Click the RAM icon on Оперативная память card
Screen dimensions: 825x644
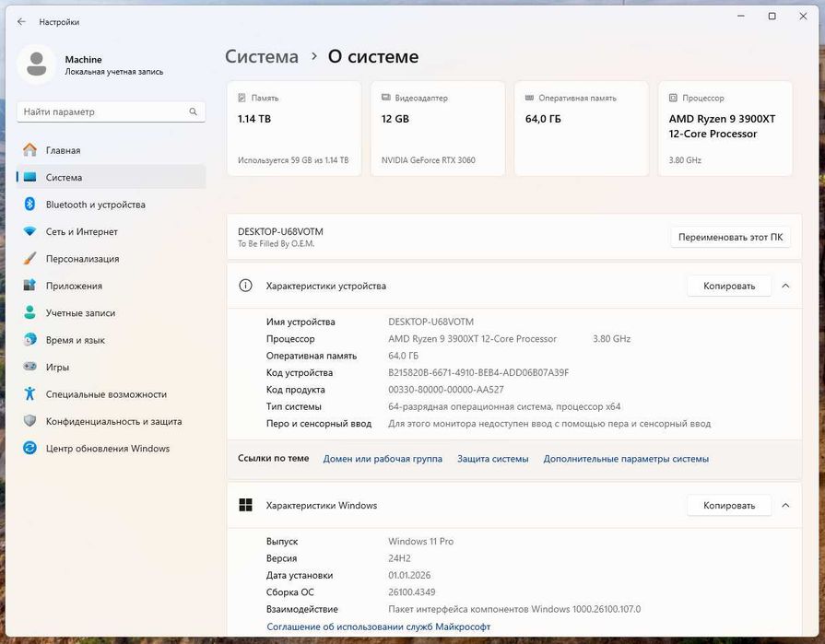[529, 98]
